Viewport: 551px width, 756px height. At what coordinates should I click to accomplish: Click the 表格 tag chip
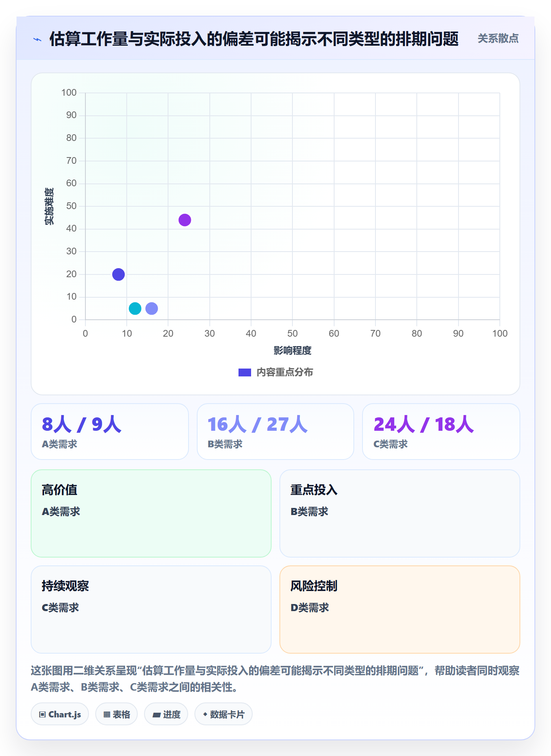116,714
